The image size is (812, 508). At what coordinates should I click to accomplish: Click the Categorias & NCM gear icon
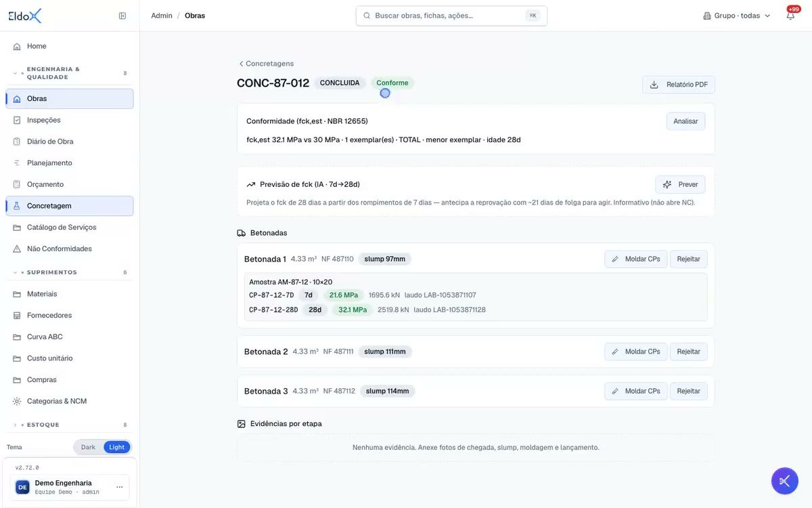[17, 402]
